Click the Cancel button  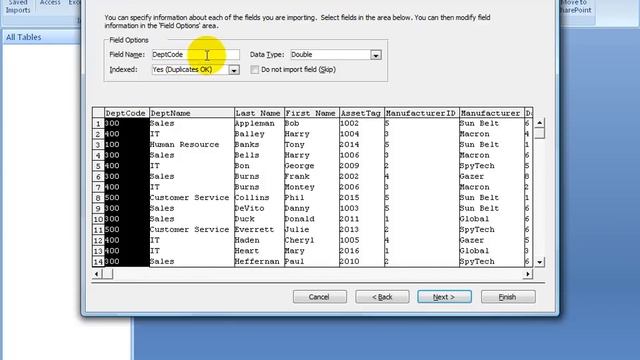pos(320,297)
